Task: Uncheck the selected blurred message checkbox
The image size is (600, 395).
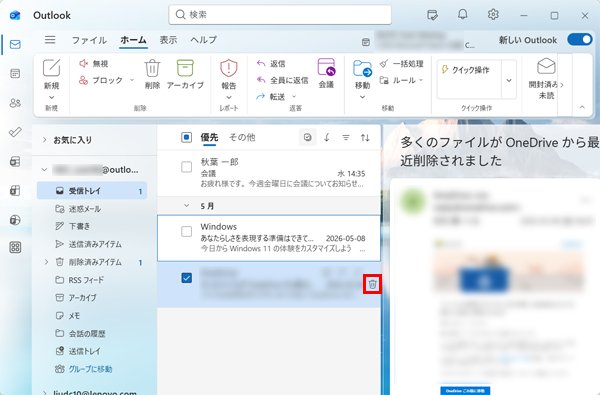Action: tap(186, 278)
